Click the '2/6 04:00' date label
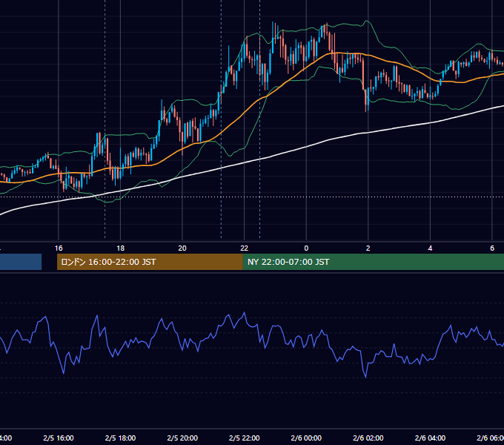Screen dimensions: 504x445 430,438
